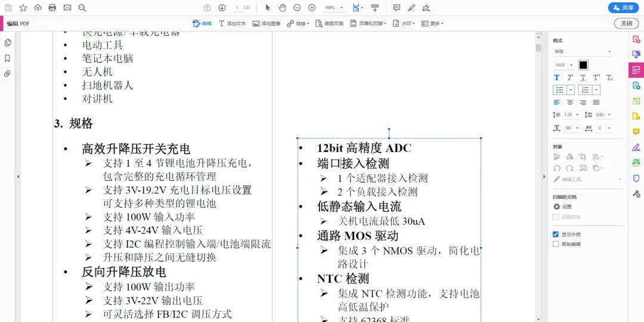Open 链接 dropdown menu
The image size is (644, 322).
(298, 23)
